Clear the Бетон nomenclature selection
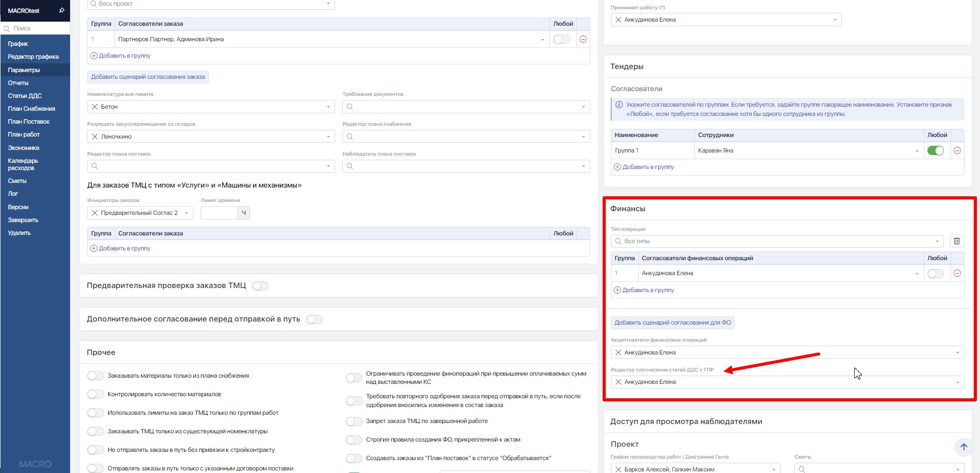 (x=95, y=107)
